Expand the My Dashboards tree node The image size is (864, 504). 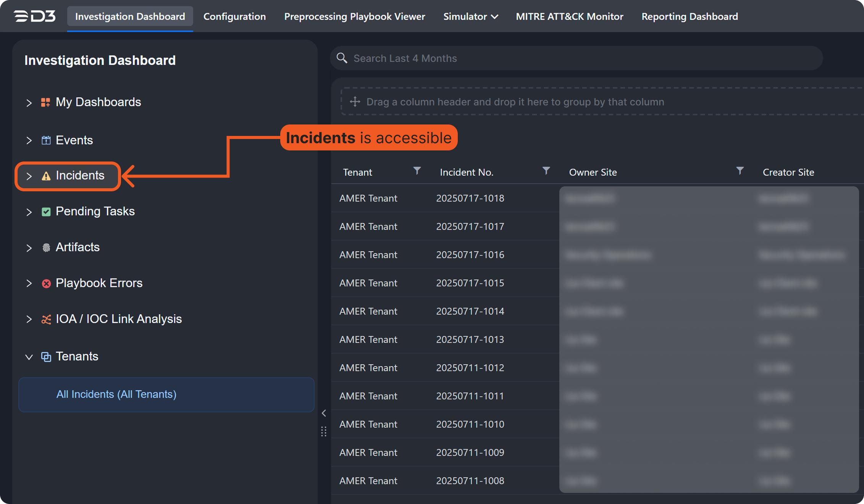click(29, 102)
